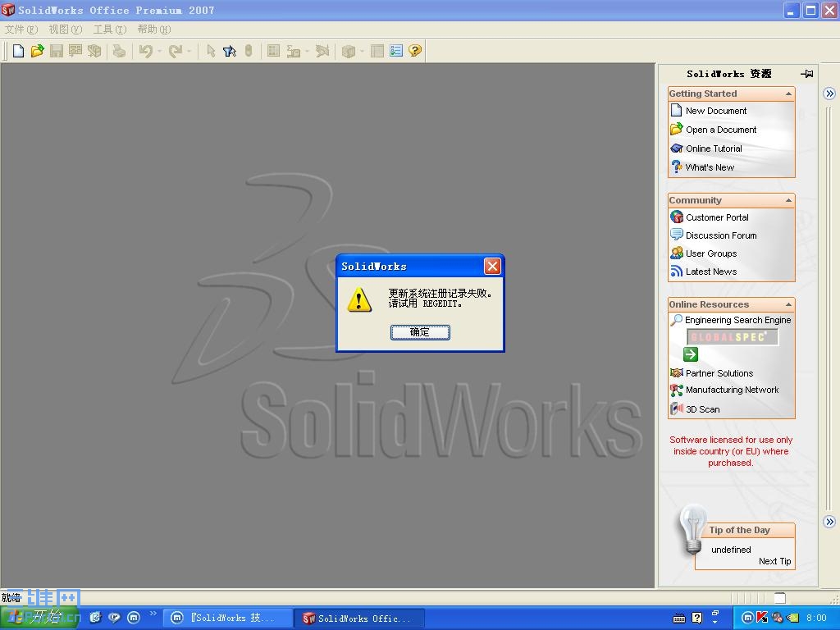Click Next Tip in Tip of the Day
Screen dimensions: 840x630
[774, 561]
